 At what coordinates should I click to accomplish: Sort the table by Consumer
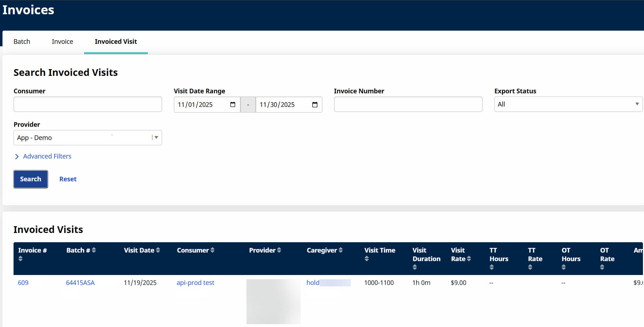(212, 250)
